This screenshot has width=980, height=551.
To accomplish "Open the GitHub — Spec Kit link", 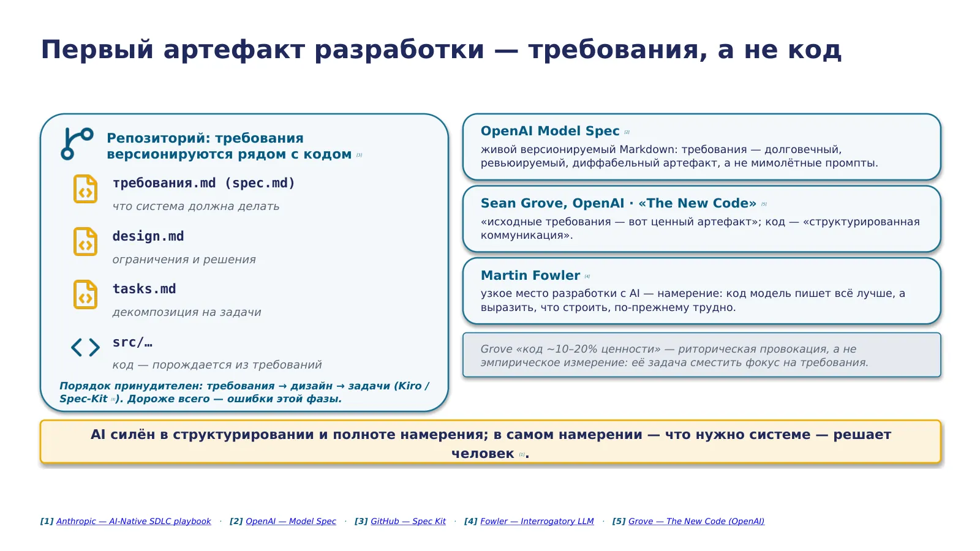I will point(408,521).
